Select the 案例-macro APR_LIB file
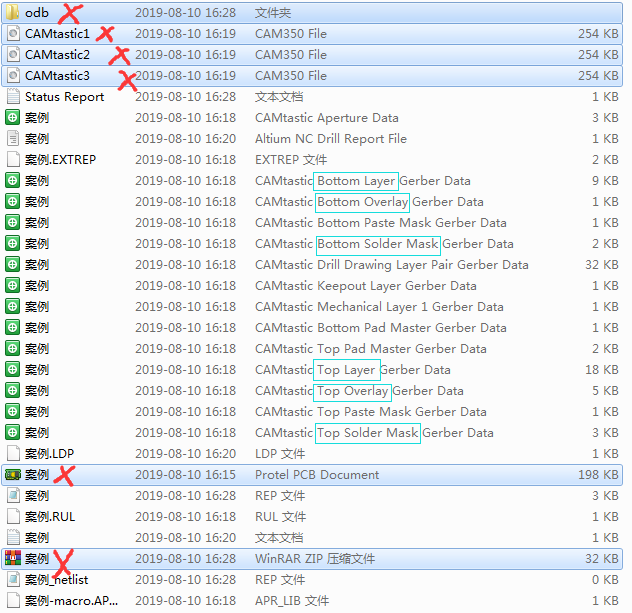The image size is (632, 613). point(71,601)
